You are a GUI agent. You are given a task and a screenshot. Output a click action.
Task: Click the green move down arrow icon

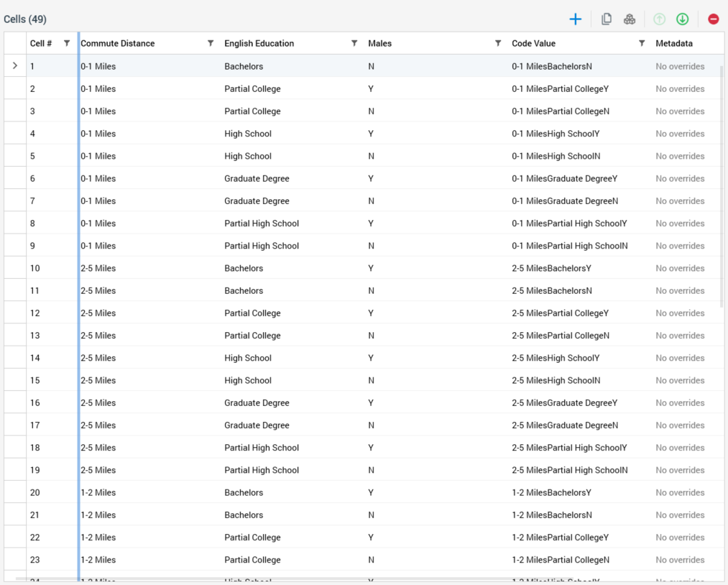point(682,19)
